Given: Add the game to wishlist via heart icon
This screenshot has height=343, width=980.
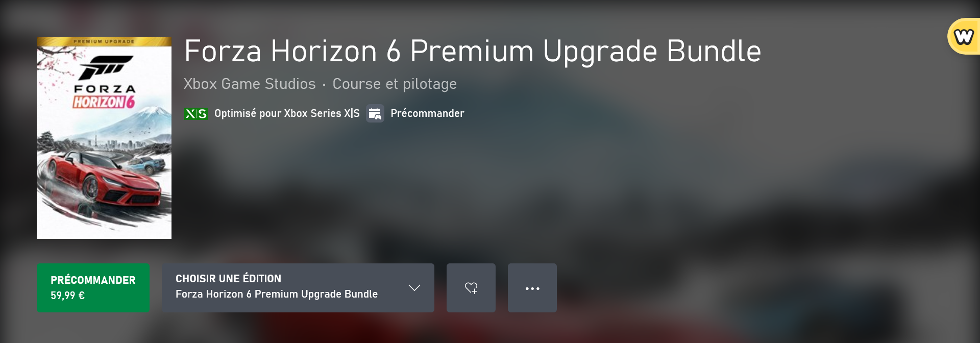Looking at the screenshot, I should click(471, 288).
